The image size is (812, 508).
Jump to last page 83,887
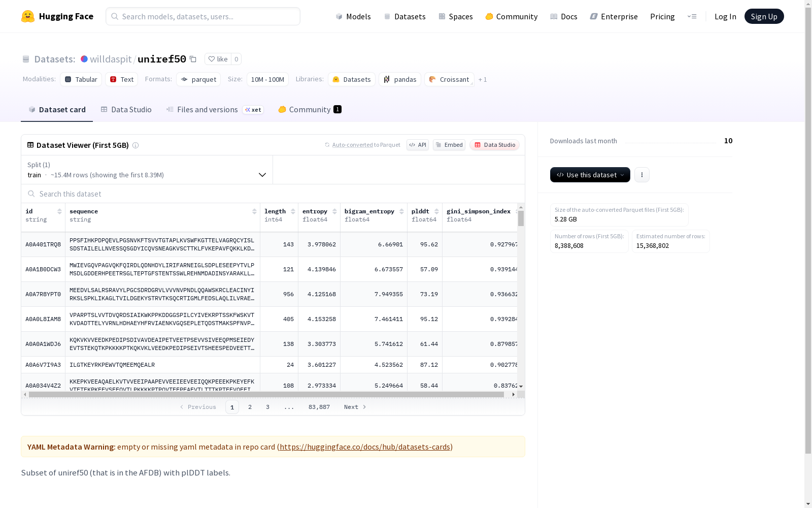[319, 407]
